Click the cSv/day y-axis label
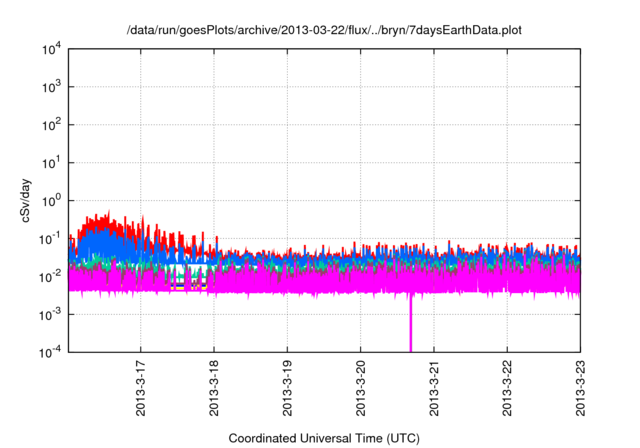640x448 pixels. (25, 200)
